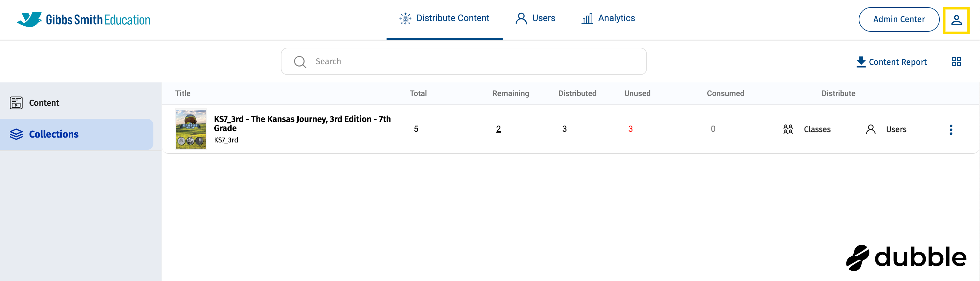Click the Content Report download icon
The width and height of the screenshot is (980, 281).
click(x=861, y=62)
